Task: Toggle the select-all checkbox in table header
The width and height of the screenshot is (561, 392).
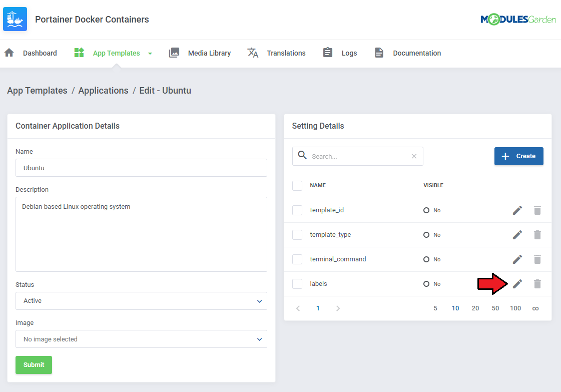Action: tap(297, 185)
